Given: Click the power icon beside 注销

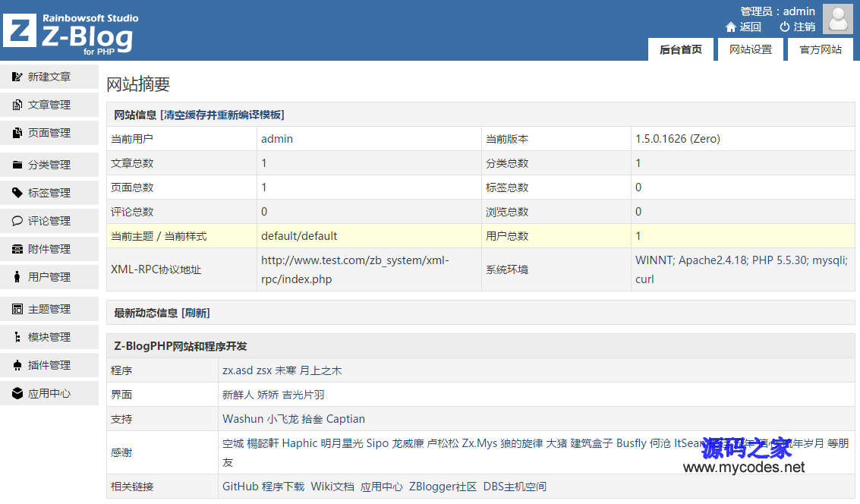Looking at the screenshot, I should pos(785,27).
